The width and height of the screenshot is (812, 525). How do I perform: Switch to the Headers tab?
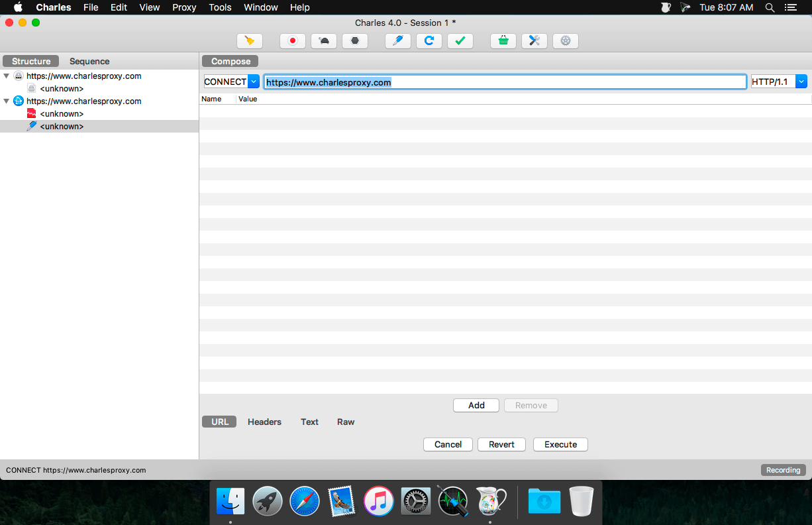coord(264,422)
